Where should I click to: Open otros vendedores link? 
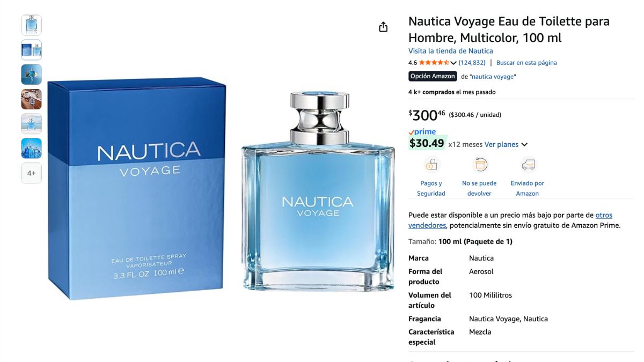click(x=510, y=220)
